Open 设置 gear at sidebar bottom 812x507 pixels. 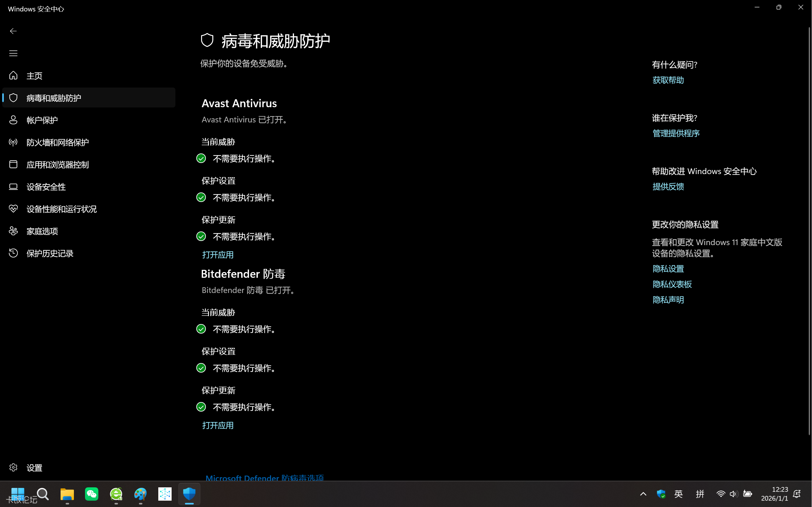[x=13, y=467]
